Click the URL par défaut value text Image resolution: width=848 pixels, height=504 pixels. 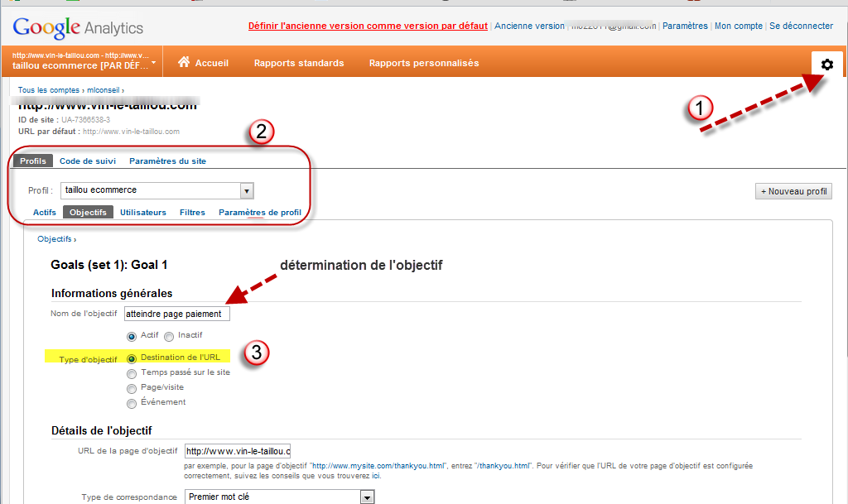[131, 132]
